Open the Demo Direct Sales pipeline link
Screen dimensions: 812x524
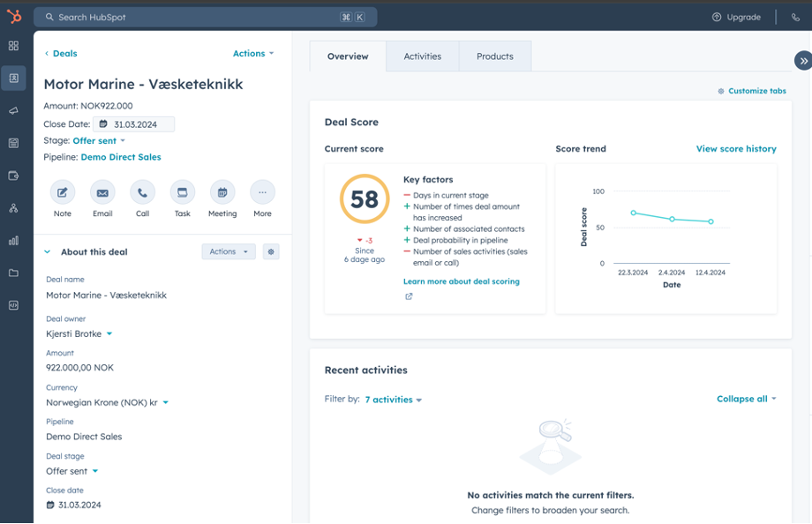pos(121,157)
